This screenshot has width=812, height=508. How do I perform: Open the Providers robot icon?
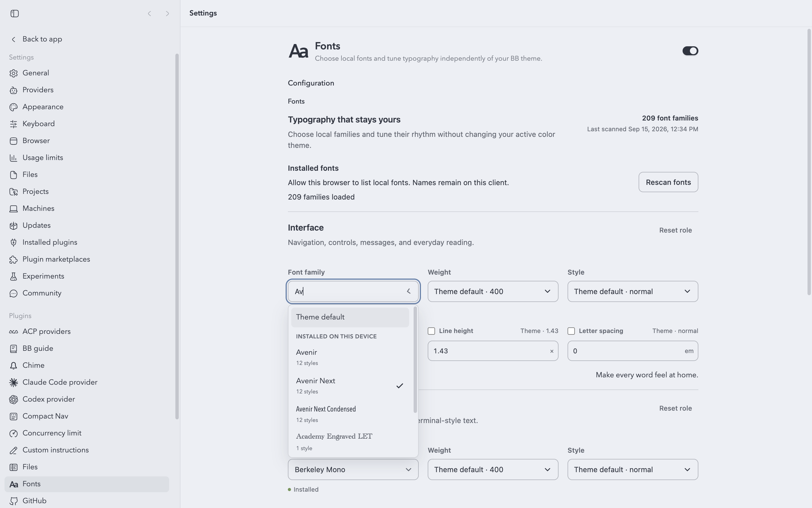[14, 90]
